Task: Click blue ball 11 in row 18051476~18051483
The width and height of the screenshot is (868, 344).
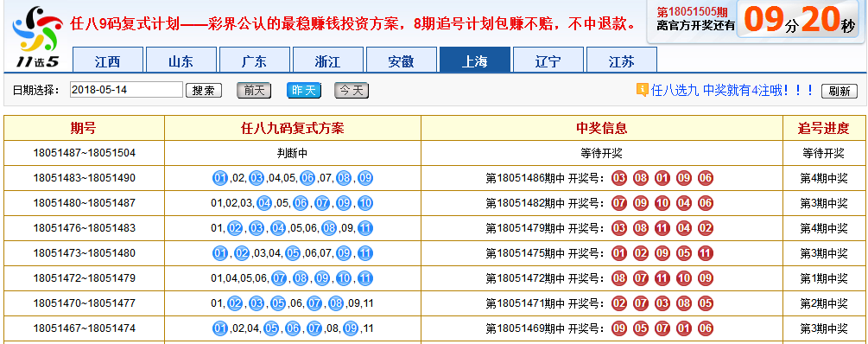Action: pos(365,228)
